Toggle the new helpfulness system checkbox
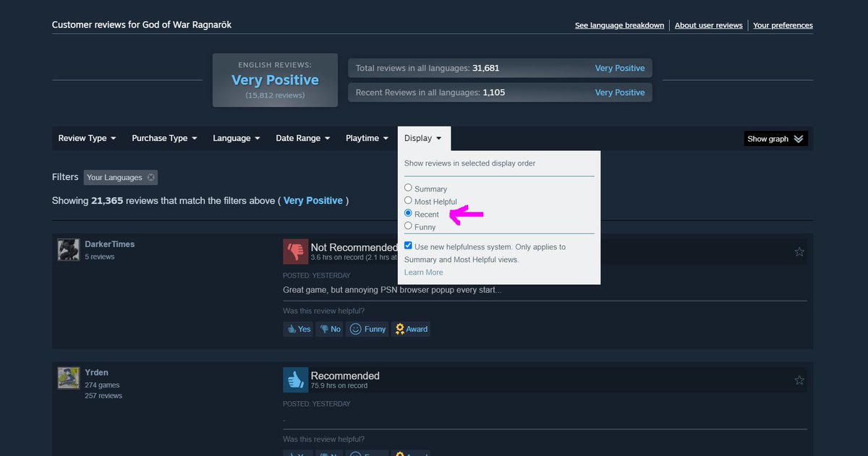The image size is (868, 456). point(408,246)
